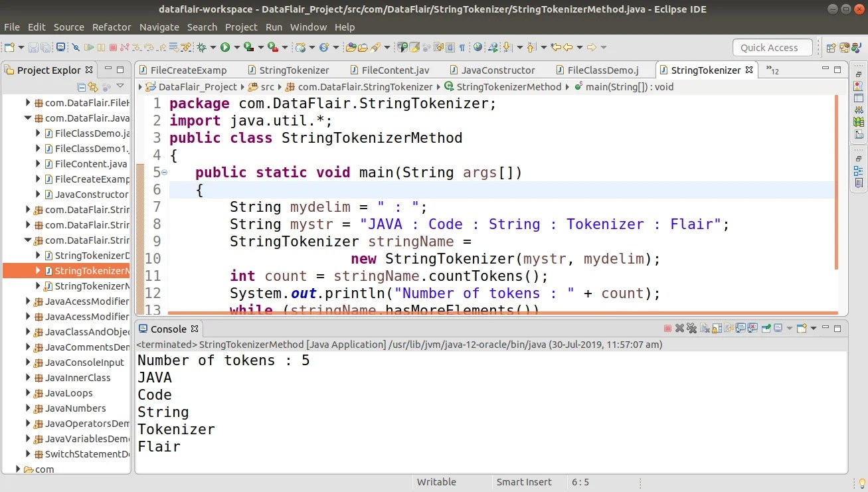Toggle Show Console When Standard Out Changes
This screenshot has width=868, height=492.
[739, 327]
